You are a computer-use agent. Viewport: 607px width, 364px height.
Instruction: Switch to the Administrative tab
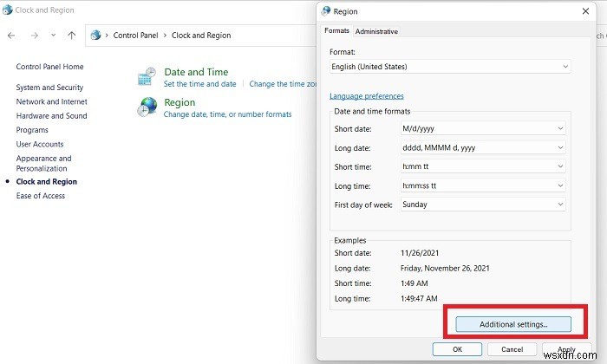click(x=376, y=31)
